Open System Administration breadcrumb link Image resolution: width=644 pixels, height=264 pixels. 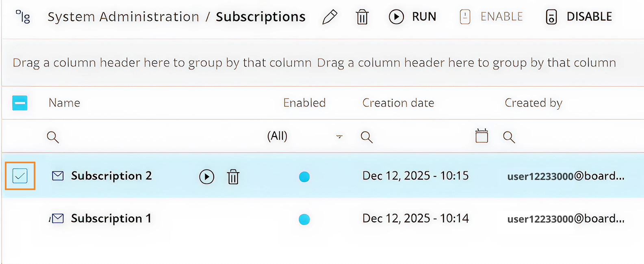tap(124, 17)
